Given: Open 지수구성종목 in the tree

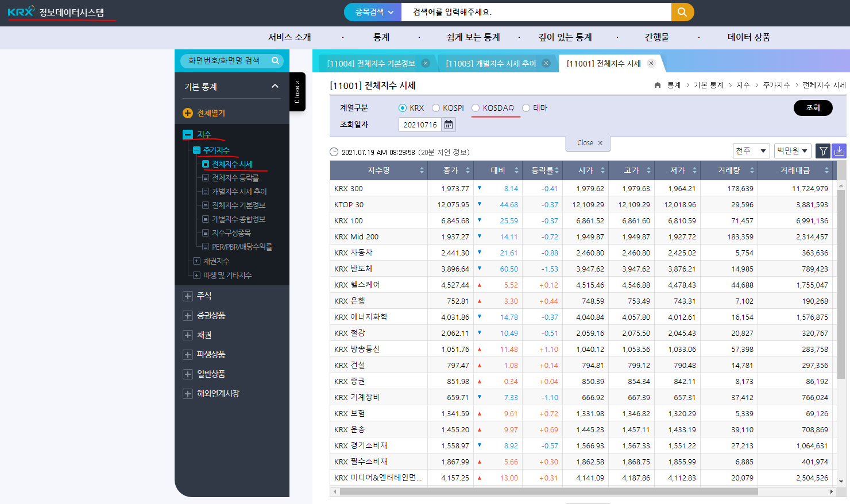Looking at the screenshot, I should pyautogui.click(x=231, y=233).
